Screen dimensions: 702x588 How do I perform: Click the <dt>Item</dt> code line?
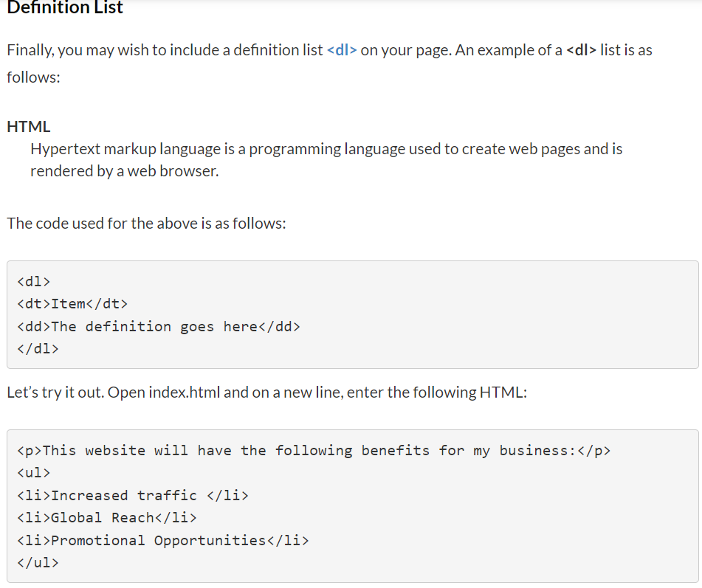coord(72,303)
